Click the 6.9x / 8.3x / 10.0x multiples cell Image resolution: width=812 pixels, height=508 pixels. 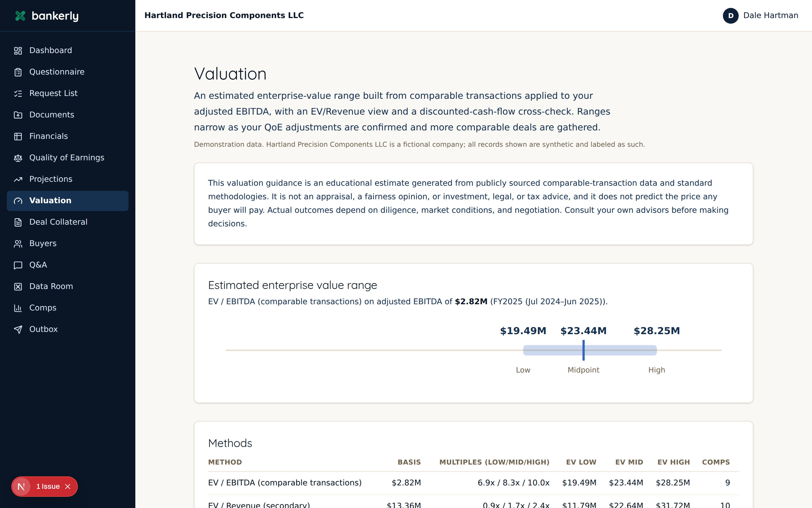click(513, 483)
